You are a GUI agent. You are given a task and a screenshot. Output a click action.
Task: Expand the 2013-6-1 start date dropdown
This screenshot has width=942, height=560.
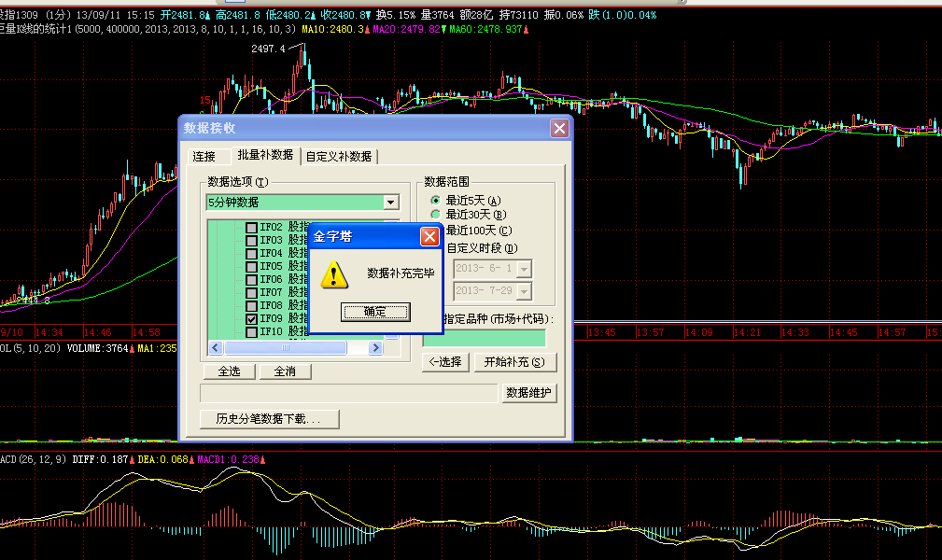click(524, 269)
